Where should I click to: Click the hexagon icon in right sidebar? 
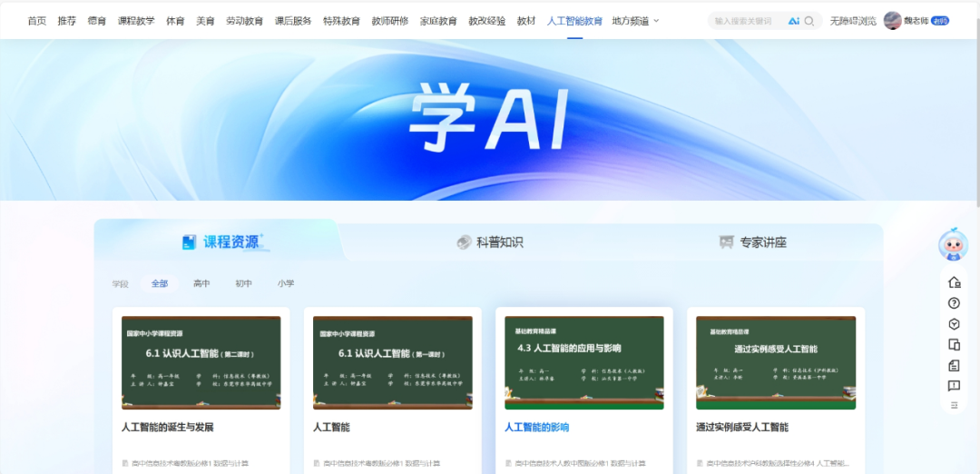click(954, 324)
